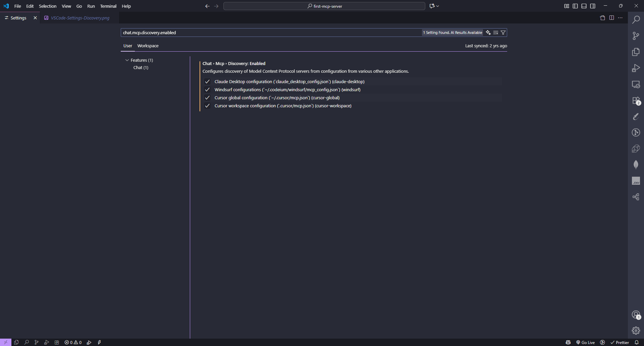The image size is (644, 346).
Task: Click the status bar source control branch icon
Action: pos(37,342)
